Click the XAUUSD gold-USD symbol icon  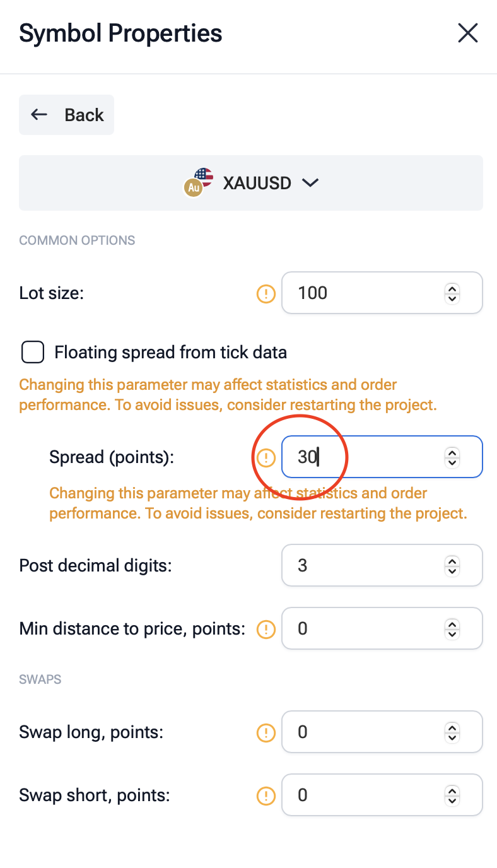click(198, 183)
